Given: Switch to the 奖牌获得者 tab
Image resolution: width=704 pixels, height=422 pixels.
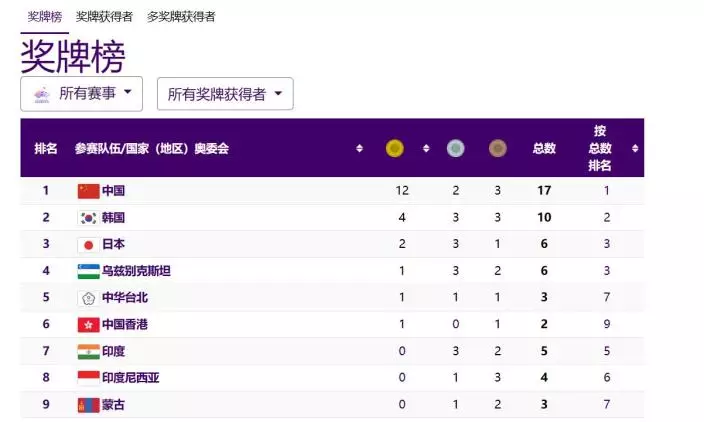Looking at the screenshot, I should pyautogui.click(x=104, y=16).
